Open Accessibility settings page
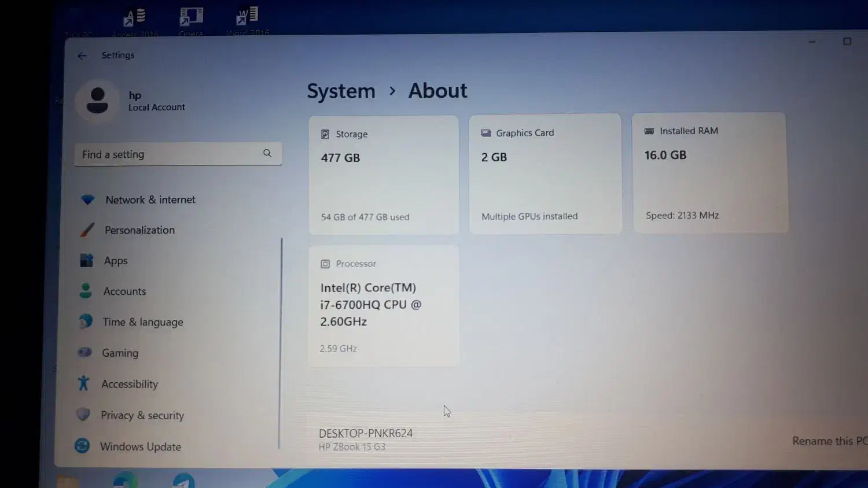Screen dimensions: 868x488 129,384
